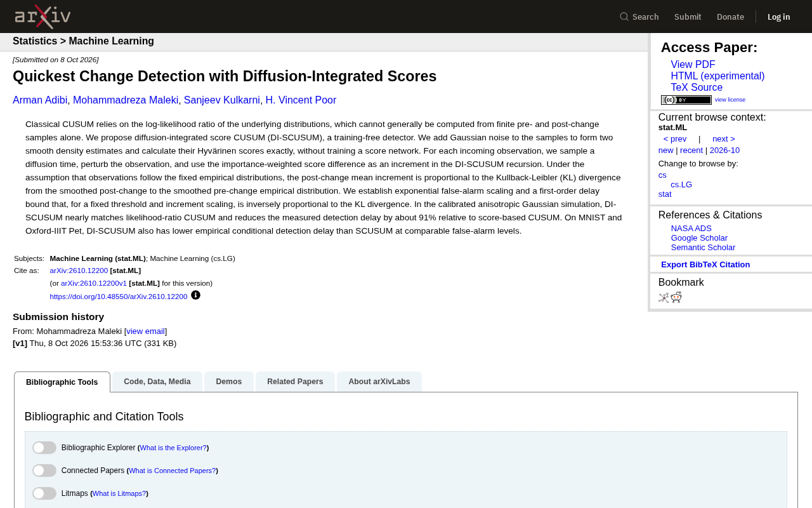Browse by cs.LG category
This screenshot has height=508, width=812.
(x=681, y=185)
